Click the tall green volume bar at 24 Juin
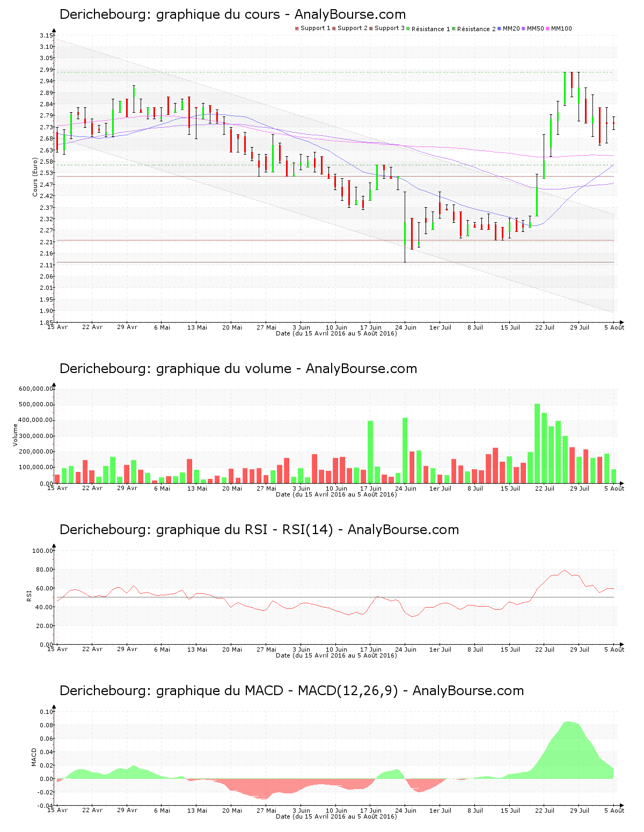The height and width of the screenshot is (832, 644). coord(405,450)
